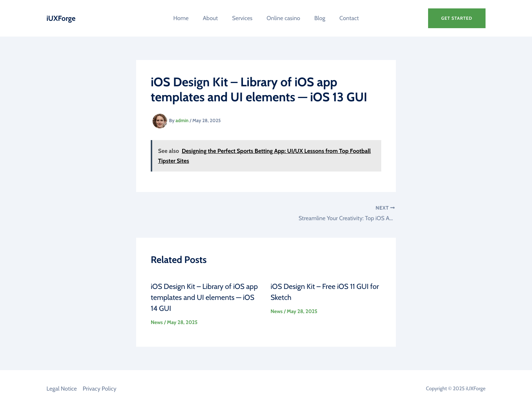
Task: Open next post Streamline Your Creativity
Action: click(x=345, y=218)
